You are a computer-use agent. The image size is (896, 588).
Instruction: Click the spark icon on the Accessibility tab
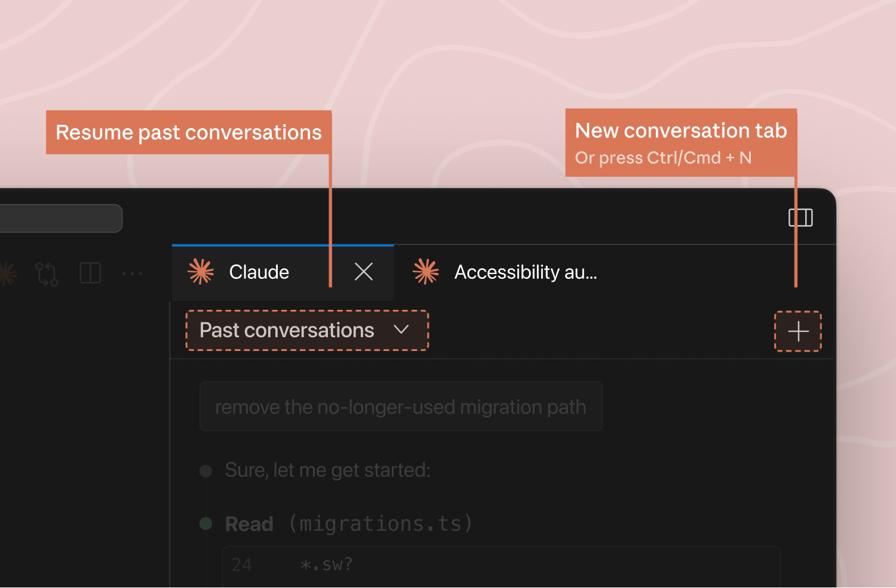click(x=425, y=272)
